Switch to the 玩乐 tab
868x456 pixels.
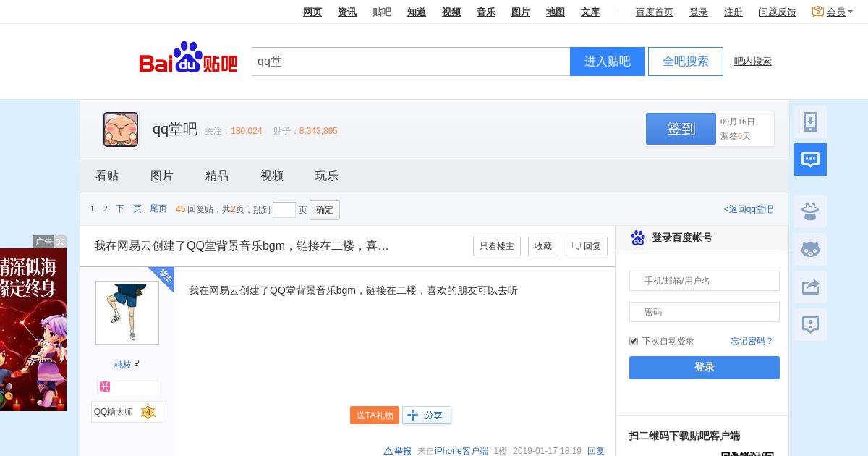(x=327, y=176)
